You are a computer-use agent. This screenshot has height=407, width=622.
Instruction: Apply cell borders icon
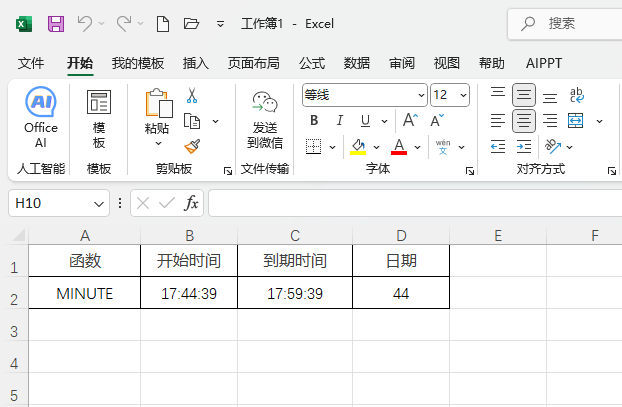point(313,147)
